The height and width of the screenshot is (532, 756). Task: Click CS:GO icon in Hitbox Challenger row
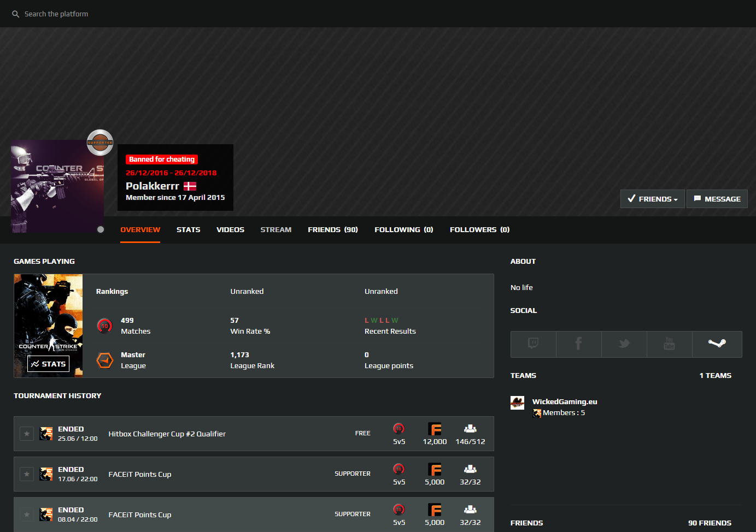click(46, 434)
